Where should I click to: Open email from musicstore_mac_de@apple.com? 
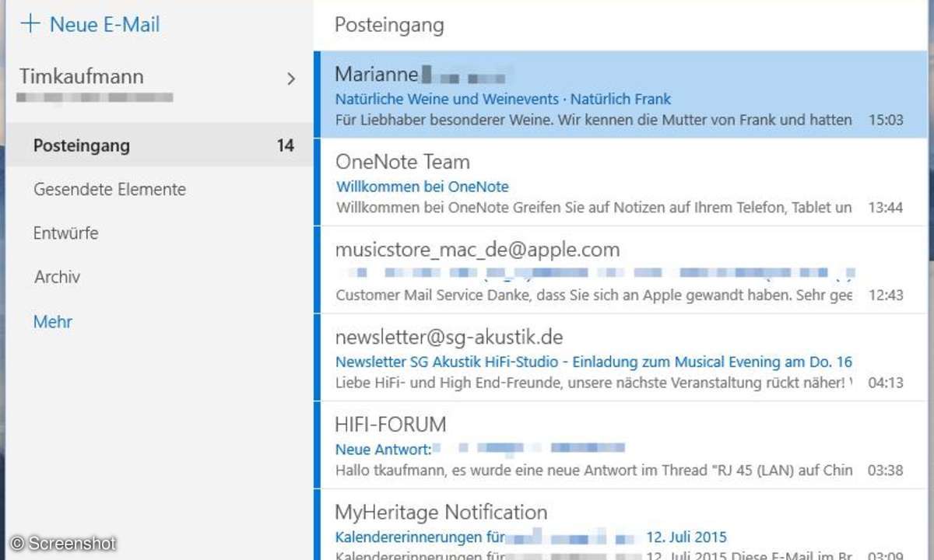point(478,250)
